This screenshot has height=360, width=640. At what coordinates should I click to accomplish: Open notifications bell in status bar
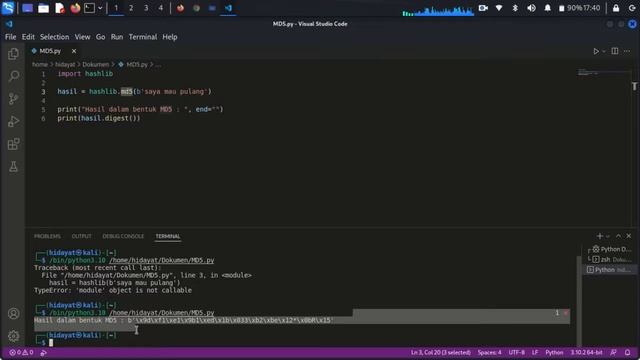627,352
